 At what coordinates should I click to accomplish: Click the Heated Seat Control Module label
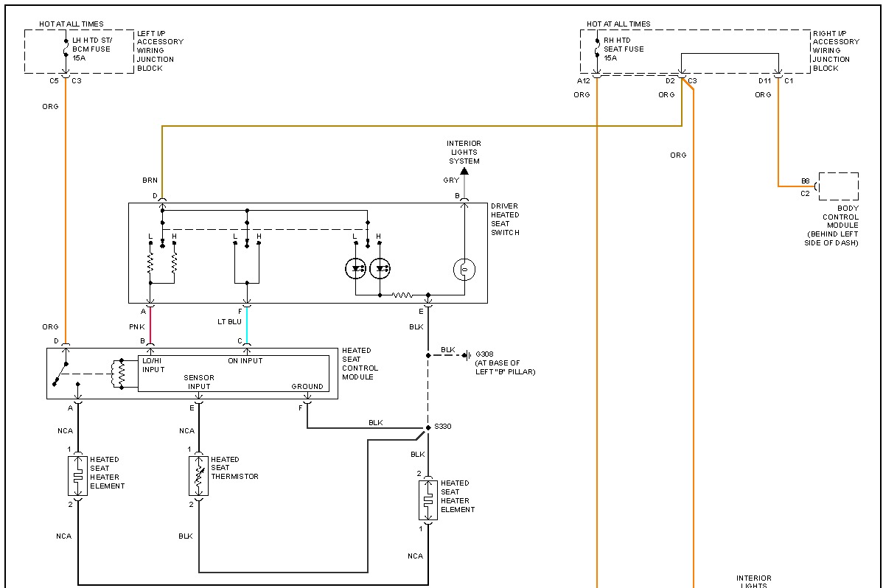(x=360, y=363)
